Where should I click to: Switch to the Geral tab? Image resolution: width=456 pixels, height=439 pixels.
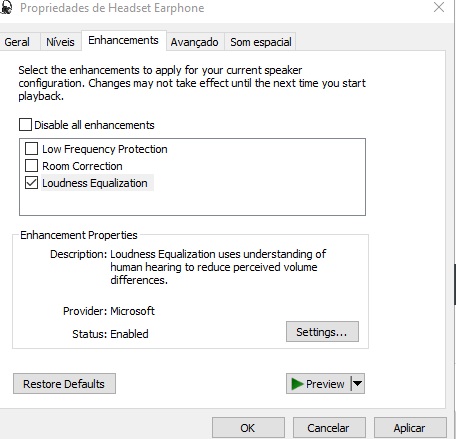tap(17, 42)
